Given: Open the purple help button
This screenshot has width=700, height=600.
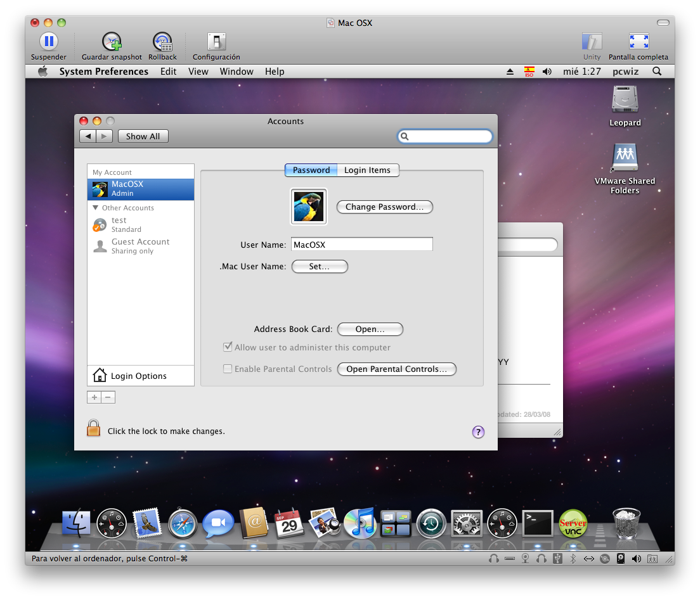Looking at the screenshot, I should pos(478,432).
